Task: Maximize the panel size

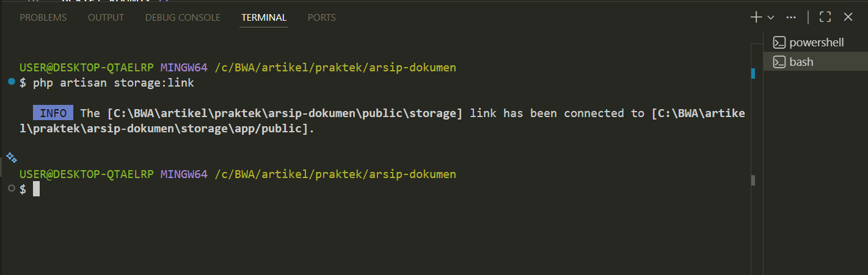Action: coord(825,17)
